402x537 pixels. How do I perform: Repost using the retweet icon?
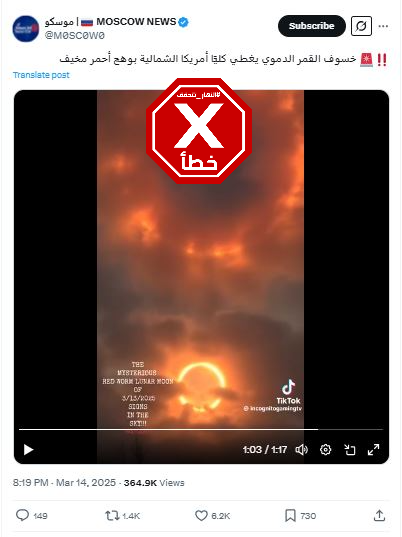[x=112, y=515]
